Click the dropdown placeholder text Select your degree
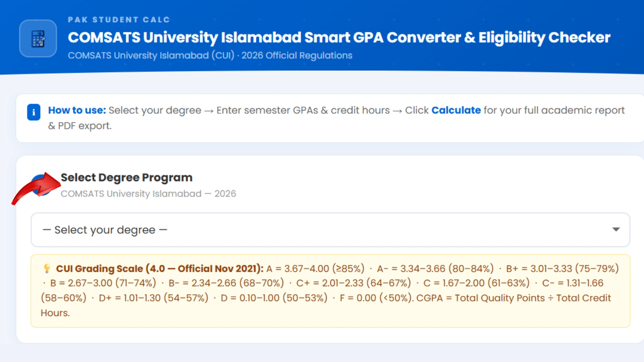 point(105,230)
